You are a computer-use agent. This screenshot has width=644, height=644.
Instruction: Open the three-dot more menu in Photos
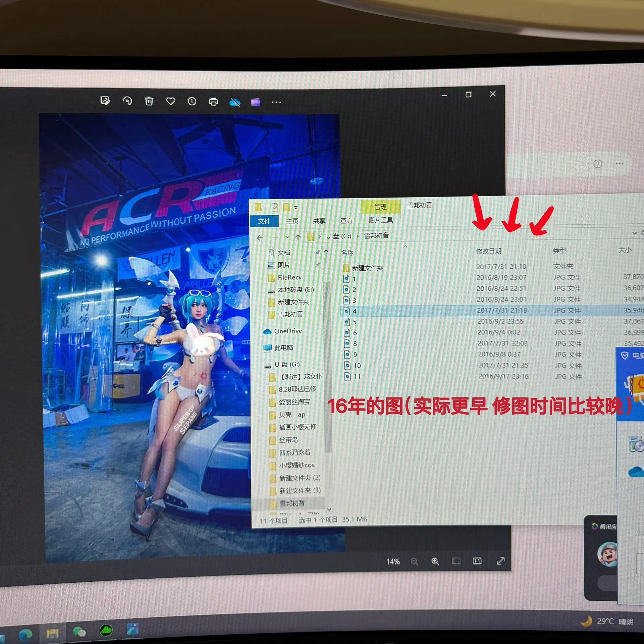tap(276, 102)
